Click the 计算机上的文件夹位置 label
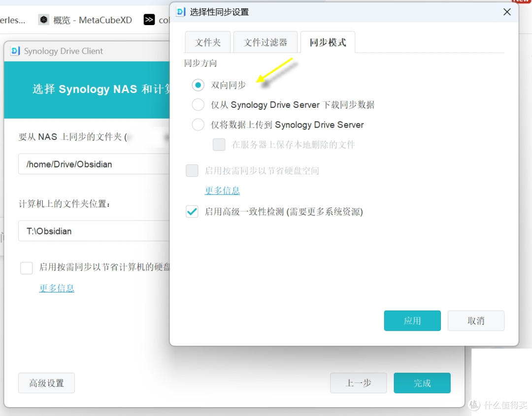The width and height of the screenshot is (532, 416). pos(65,204)
